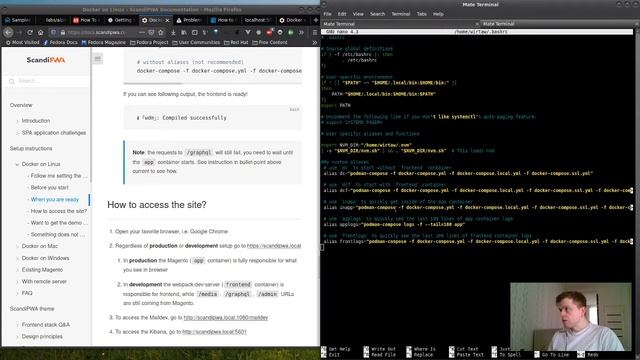Viewport: 640px width, 360px height.
Task: Click the code block horizontal scrollbar
Action: click(x=153, y=83)
